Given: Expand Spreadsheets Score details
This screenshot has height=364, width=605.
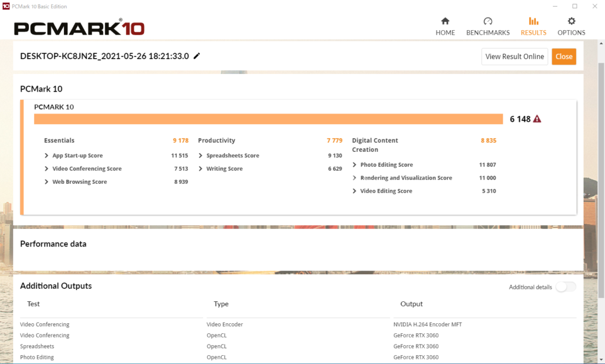Looking at the screenshot, I should [200, 155].
